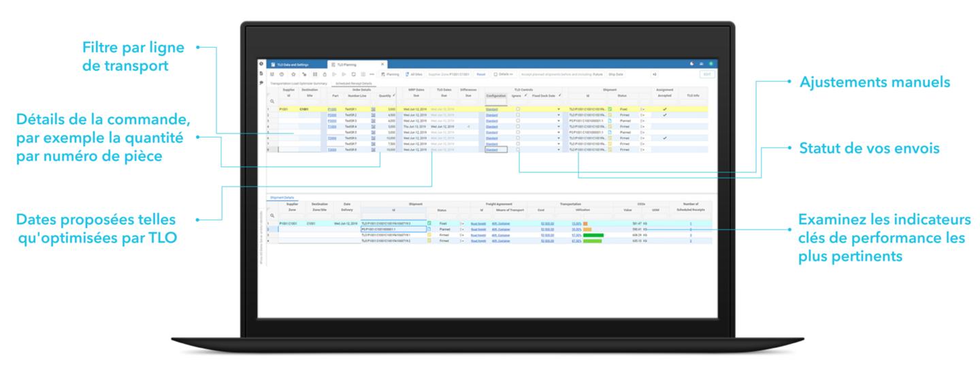Screen dimensions: 980x378
Task: Switch to TLO Data and Settings tab
Action: (291, 64)
